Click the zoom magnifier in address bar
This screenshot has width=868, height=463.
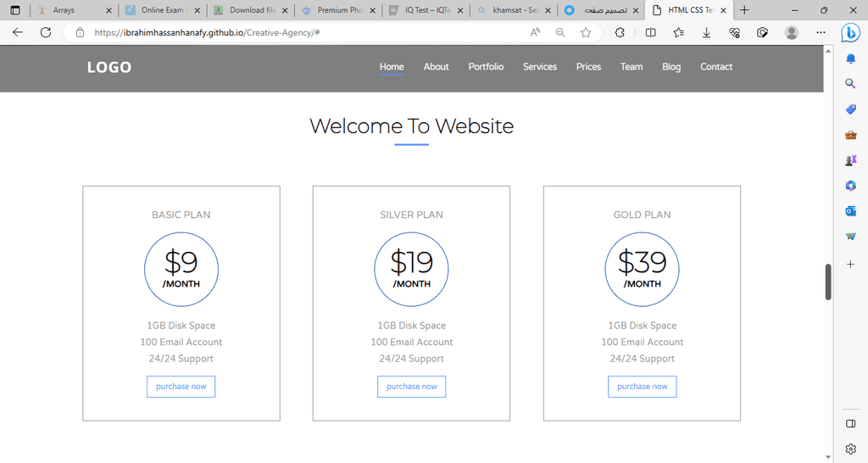(560, 33)
